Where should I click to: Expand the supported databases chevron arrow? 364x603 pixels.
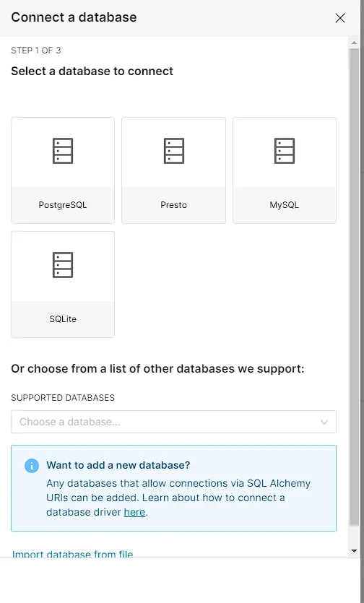pos(324,422)
